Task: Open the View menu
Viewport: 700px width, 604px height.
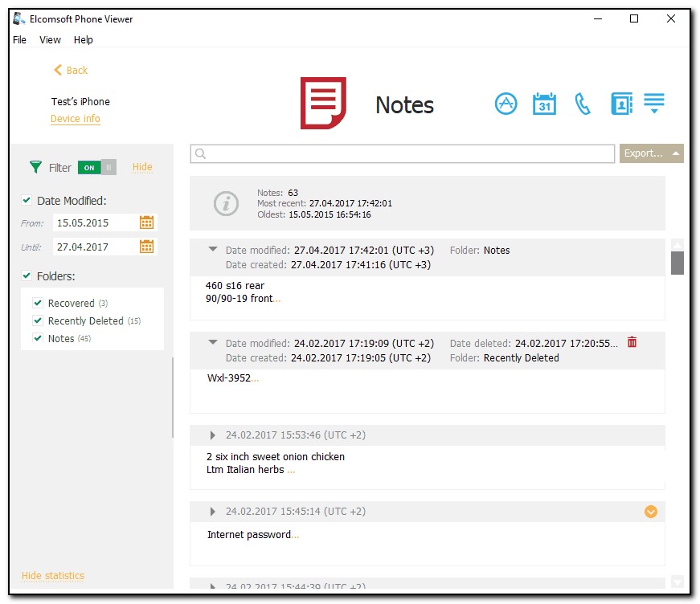Action: [x=50, y=39]
